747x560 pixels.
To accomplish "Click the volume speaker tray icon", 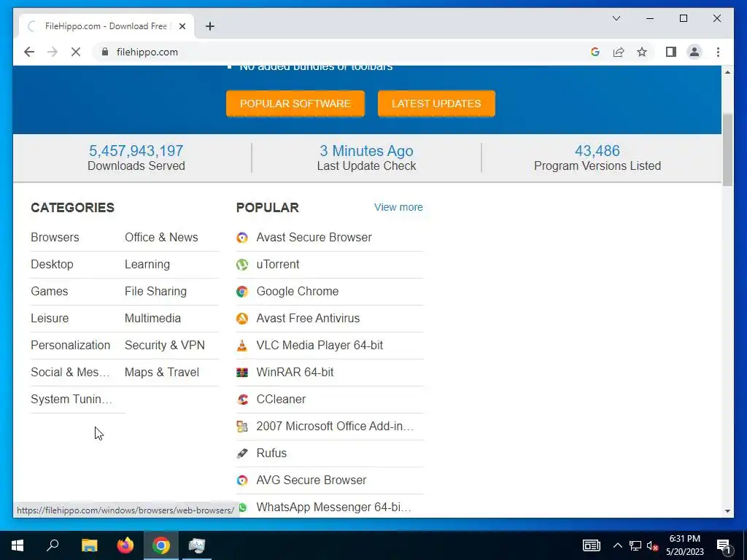I will click(652, 545).
